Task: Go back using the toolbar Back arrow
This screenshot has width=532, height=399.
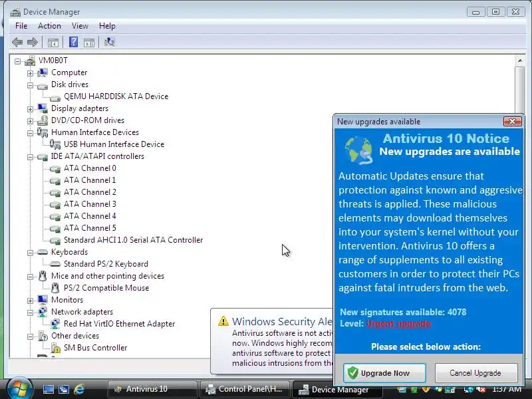Action: click(x=17, y=43)
